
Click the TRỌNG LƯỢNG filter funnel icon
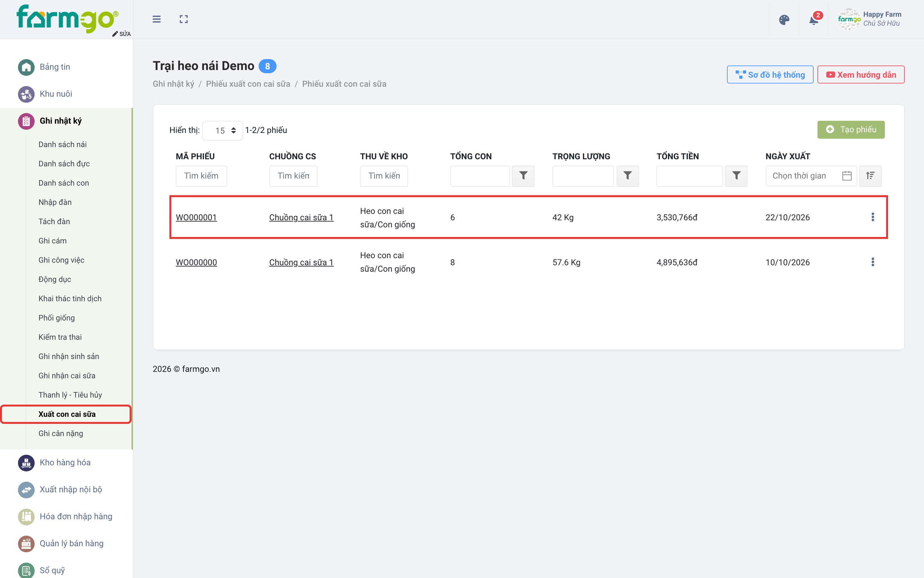pos(627,176)
